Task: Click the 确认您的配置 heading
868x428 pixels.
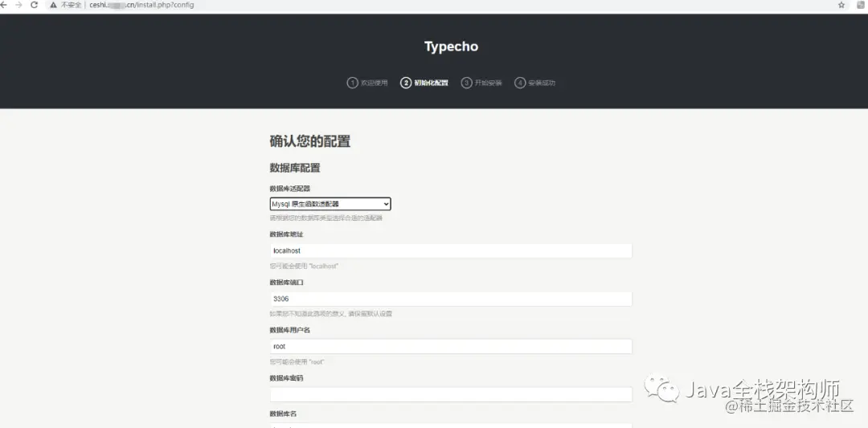Action: pyautogui.click(x=310, y=141)
